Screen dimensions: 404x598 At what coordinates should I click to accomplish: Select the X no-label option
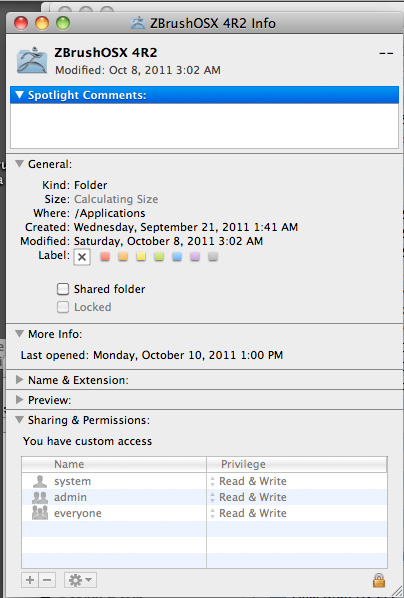tap(82, 257)
